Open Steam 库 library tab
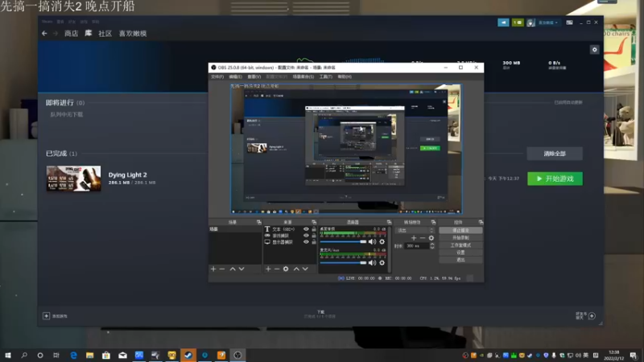Screen dimensions: 644x362 coord(89,33)
